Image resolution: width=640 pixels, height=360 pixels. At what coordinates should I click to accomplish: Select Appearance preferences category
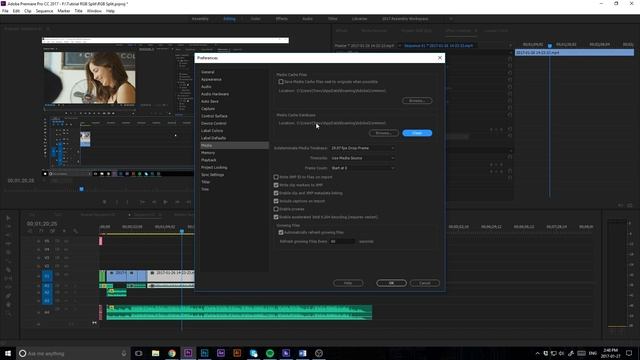211,79
